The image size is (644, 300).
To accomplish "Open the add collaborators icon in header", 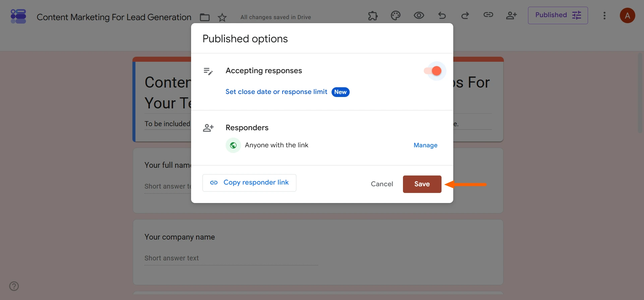I will (511, 15).
